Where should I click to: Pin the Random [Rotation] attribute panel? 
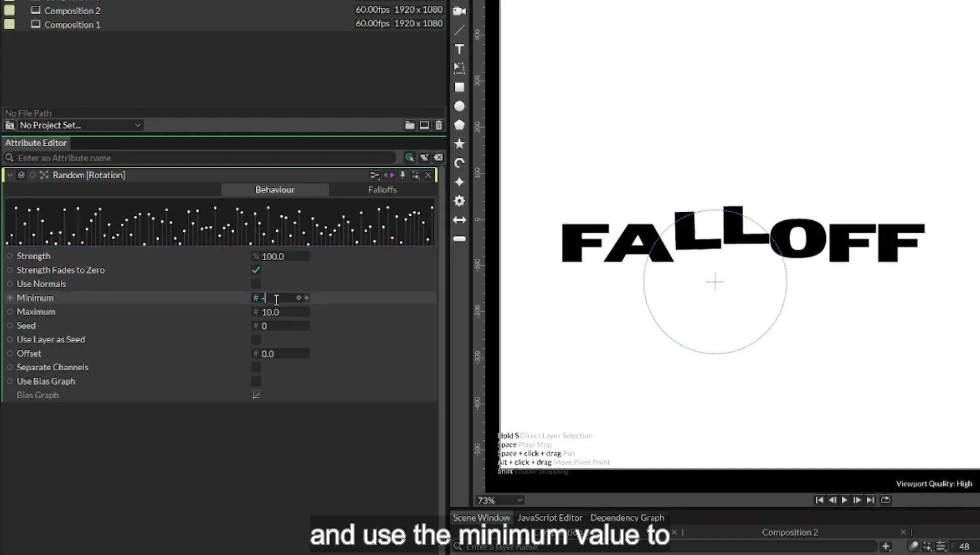coord(402,175)
